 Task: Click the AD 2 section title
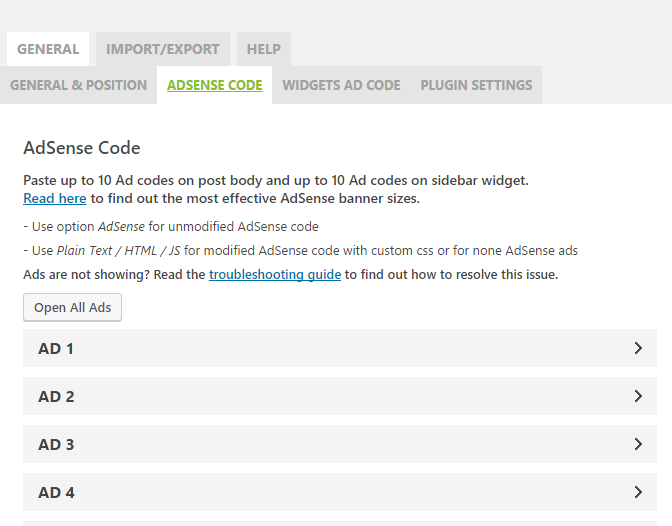point(56,397)
